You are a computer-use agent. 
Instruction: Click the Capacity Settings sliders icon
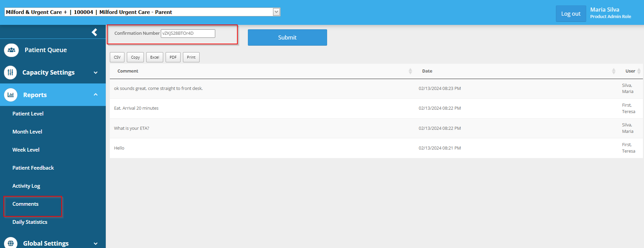pyautogui.click(x=11, y=73)
